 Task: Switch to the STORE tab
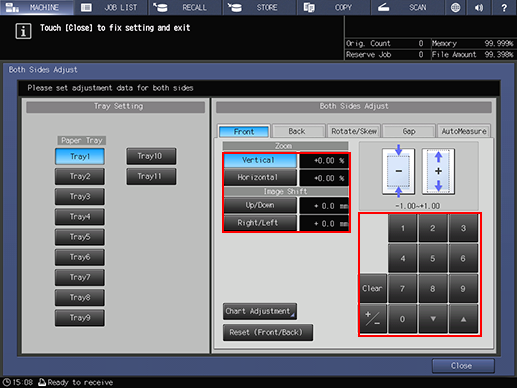point(259,7)
